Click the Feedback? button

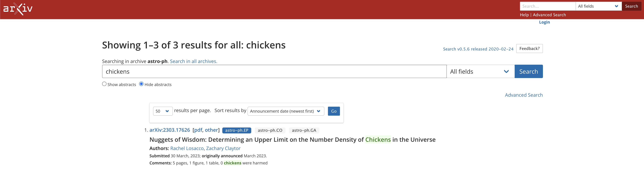(529, 48)
